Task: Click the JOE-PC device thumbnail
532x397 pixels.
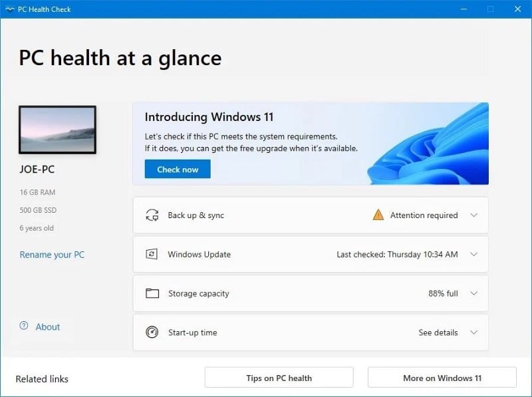Action: (x=57, y=130)
